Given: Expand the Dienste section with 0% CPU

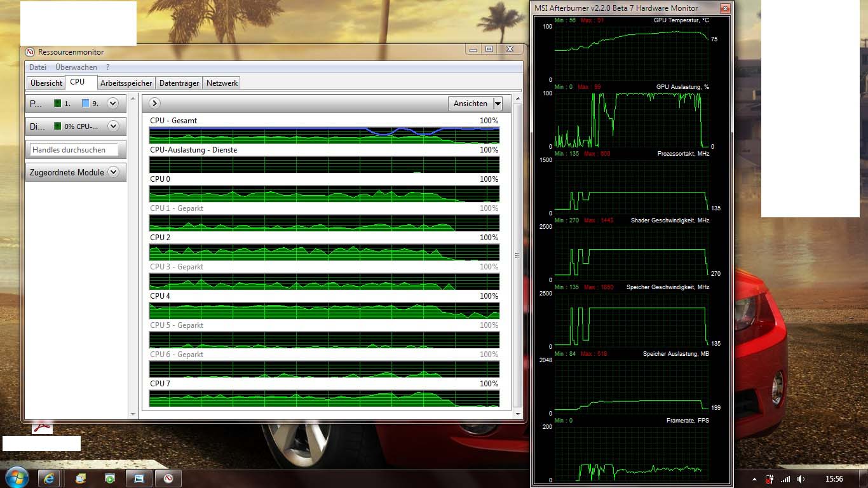Looking at the screenshot, I should (x=113, y=126).
